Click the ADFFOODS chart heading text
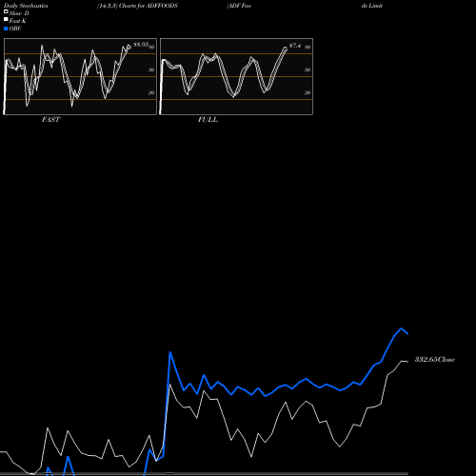Image resolution: width=476 pixels, height=476 pixels. 137,6
